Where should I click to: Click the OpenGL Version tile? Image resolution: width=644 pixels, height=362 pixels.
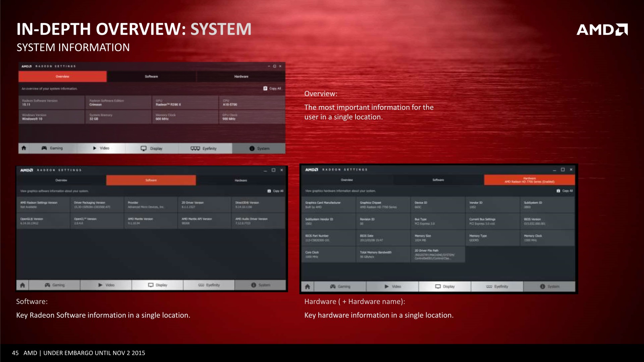tap(43, 221)
